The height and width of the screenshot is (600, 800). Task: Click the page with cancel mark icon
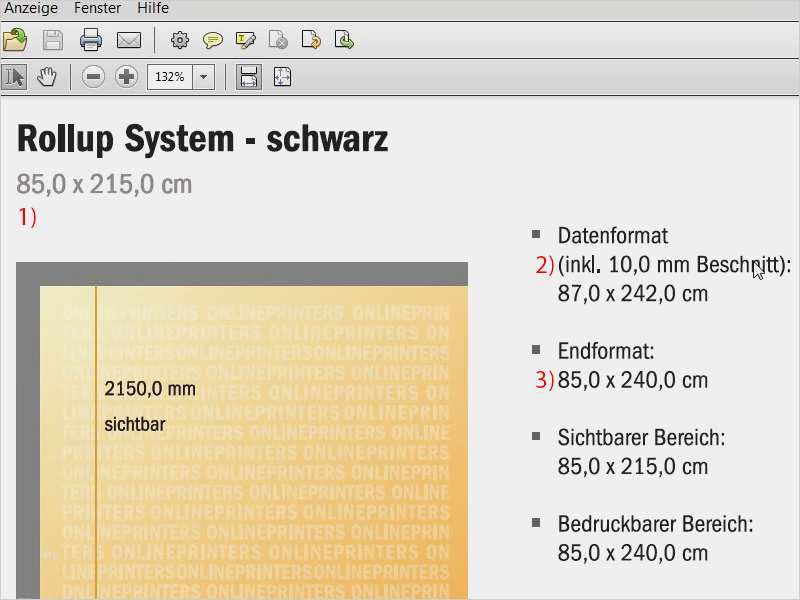278,40
